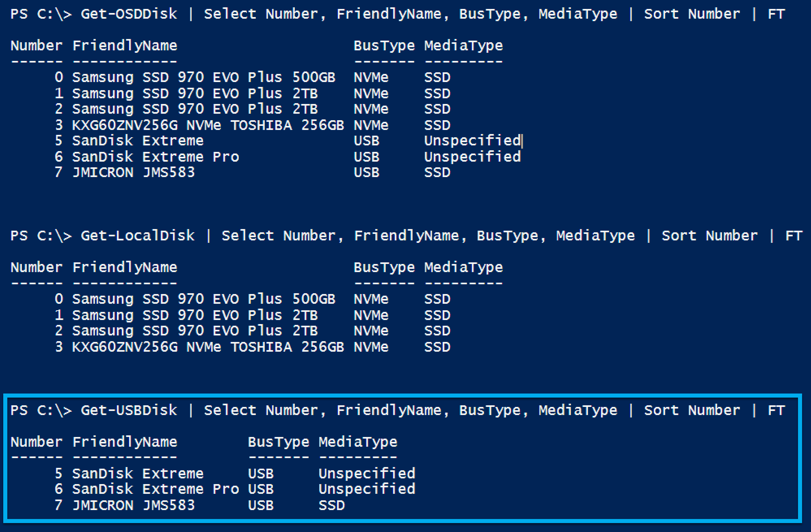Click the FriendlyName column header under Get-USBDisk
811x532 pixels.
[125, 442]
